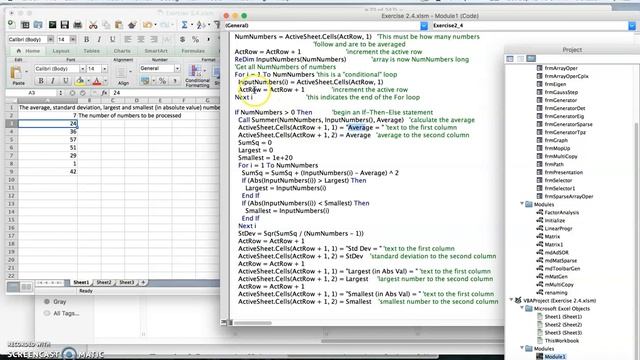Click the code window horizontal scrollbar thumb

(x=253, y=323)
